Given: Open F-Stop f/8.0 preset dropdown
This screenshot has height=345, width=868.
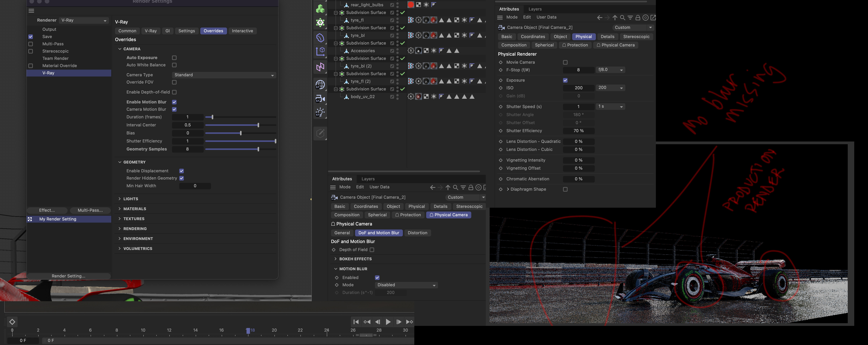Looking at the screenshot, I should click(x=610, y=70).
